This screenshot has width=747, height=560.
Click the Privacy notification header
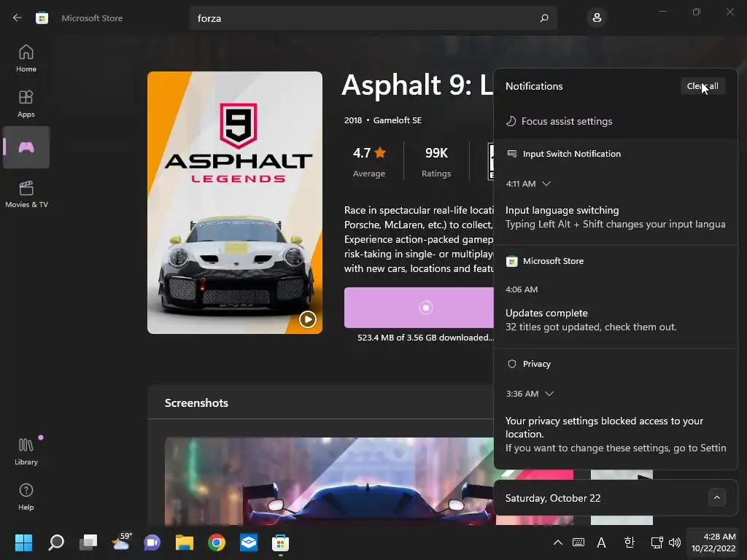[x=528, y=364]
